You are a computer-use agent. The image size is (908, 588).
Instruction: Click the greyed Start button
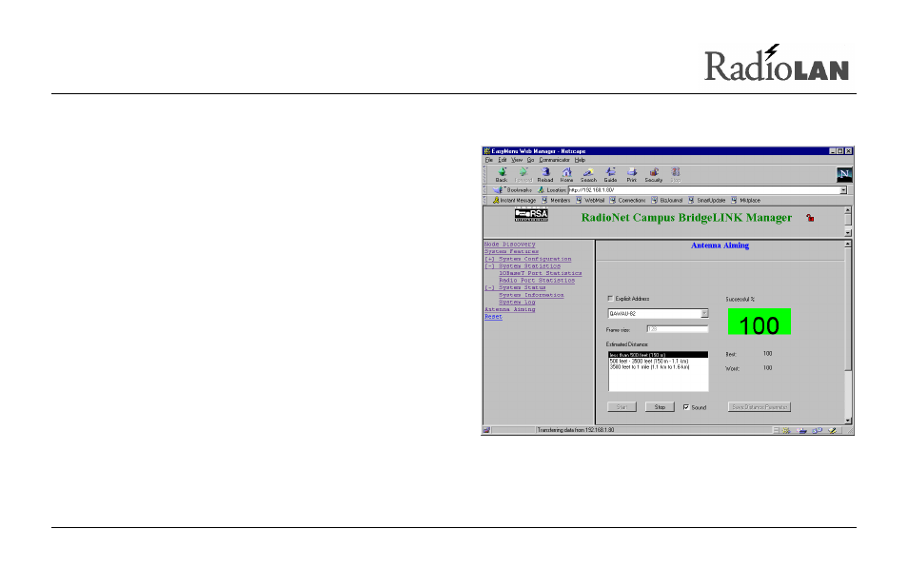coord(622,407)
